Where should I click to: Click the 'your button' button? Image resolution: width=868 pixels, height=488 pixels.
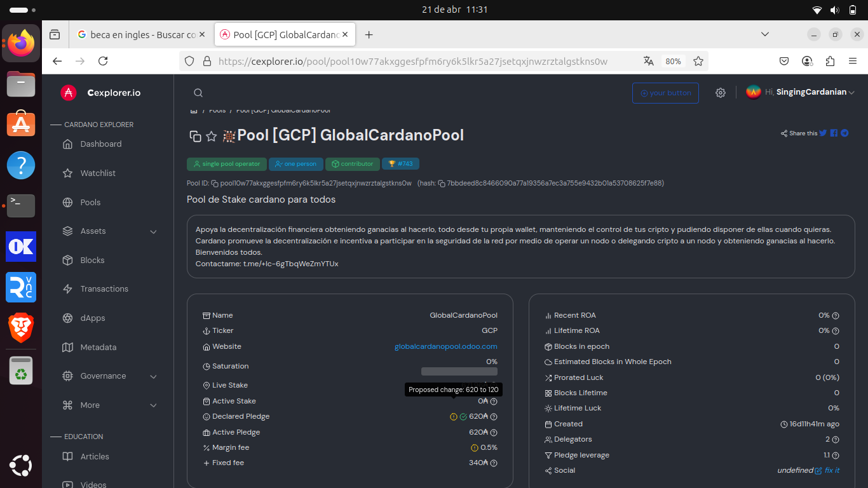[665, 93]
